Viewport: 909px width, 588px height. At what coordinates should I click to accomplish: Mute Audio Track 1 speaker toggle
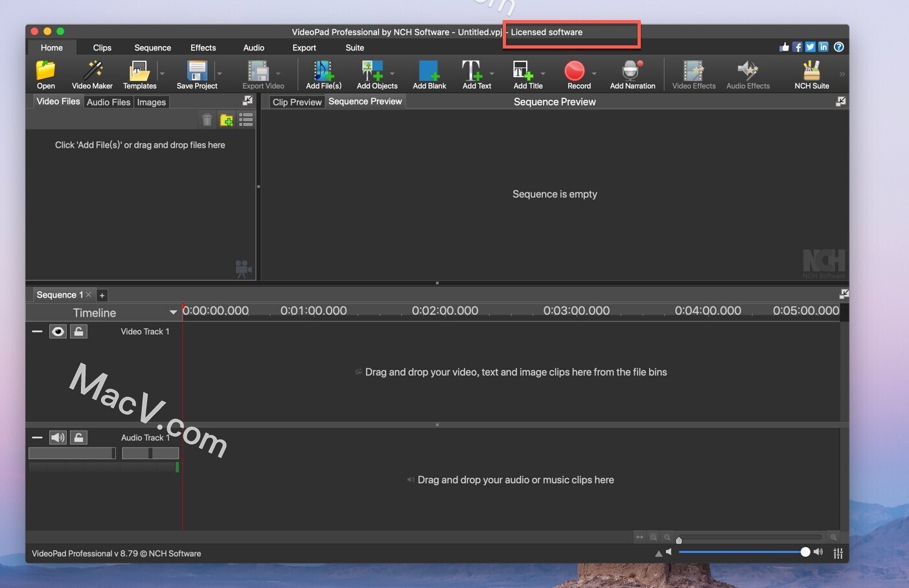[58, 438]
